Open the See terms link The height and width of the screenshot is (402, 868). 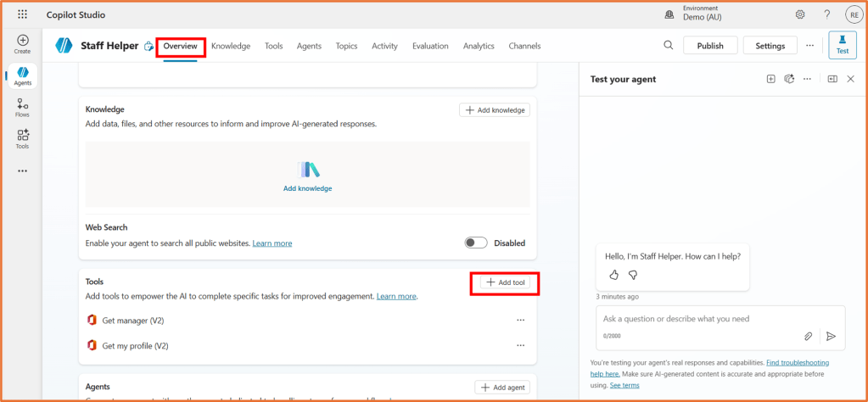(x=624, y=385)
